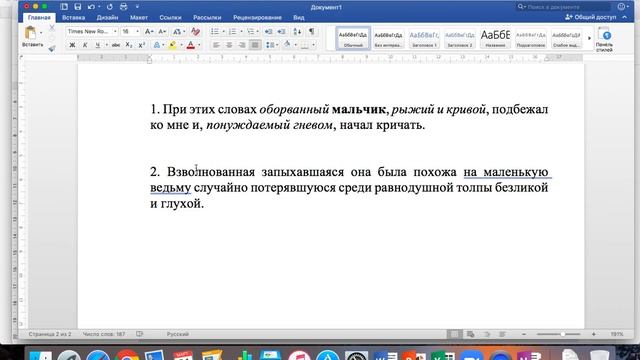The width and height of the screenshot is (640, 360).
Task: Select the Название style
Action: coord(495,38)
